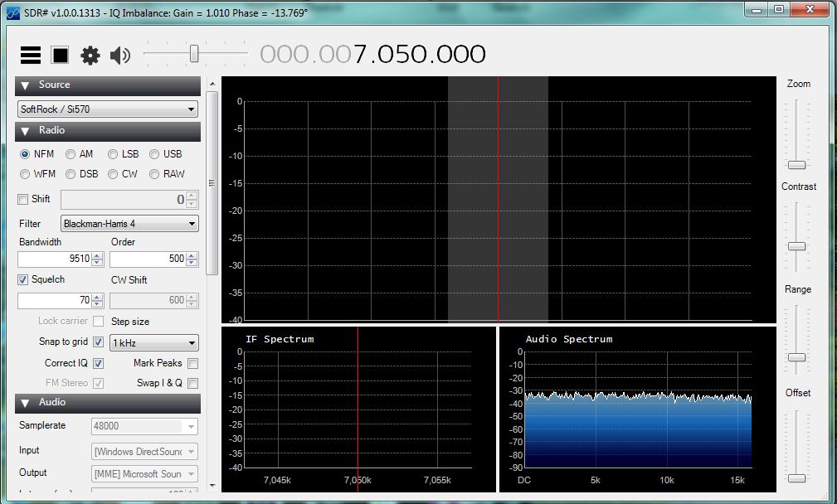Decrease Order with the down stepper arrow
This screenshot has width=837, height=504.
(x=192, y=263)
